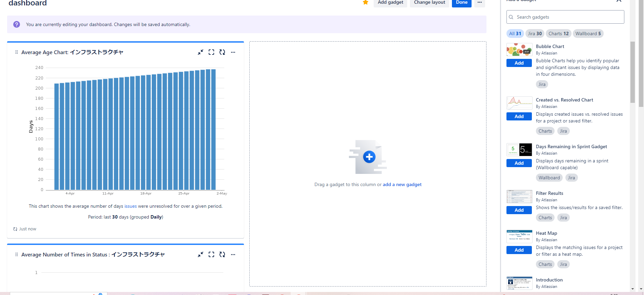
Task: Click the Just now refresh indicator
Action: click(x=25, y=229)
